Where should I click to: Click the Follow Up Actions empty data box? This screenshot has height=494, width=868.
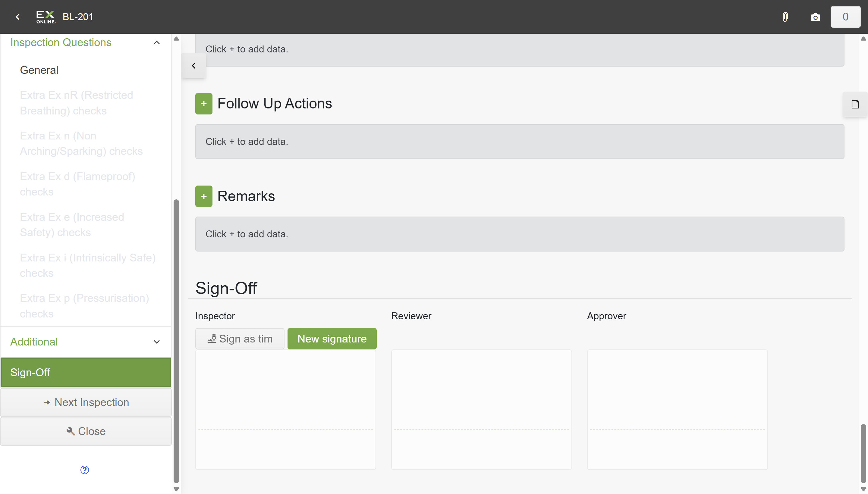pyautogui.click(x=519, y=142)
